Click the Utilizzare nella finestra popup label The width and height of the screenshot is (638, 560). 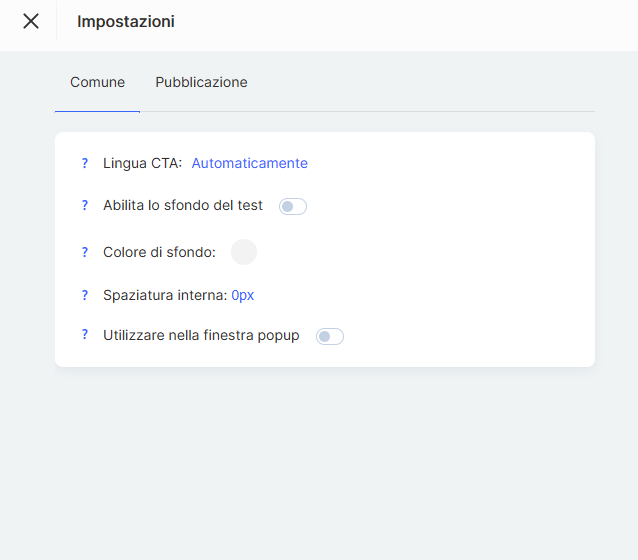tap(201, 335)
